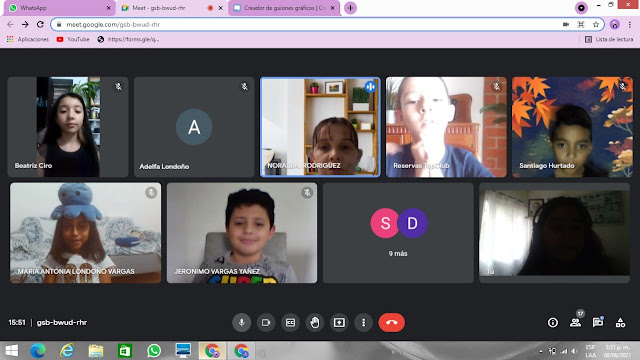Select Adelfa Londoño participant tile
640x360 pixels.
pos(194,127)
